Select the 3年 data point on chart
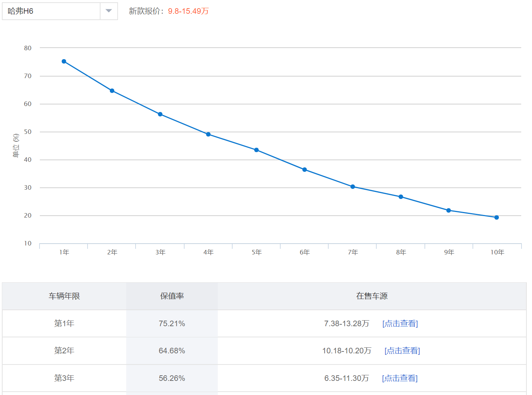This screenshot has height=395, width=532. 160,114
